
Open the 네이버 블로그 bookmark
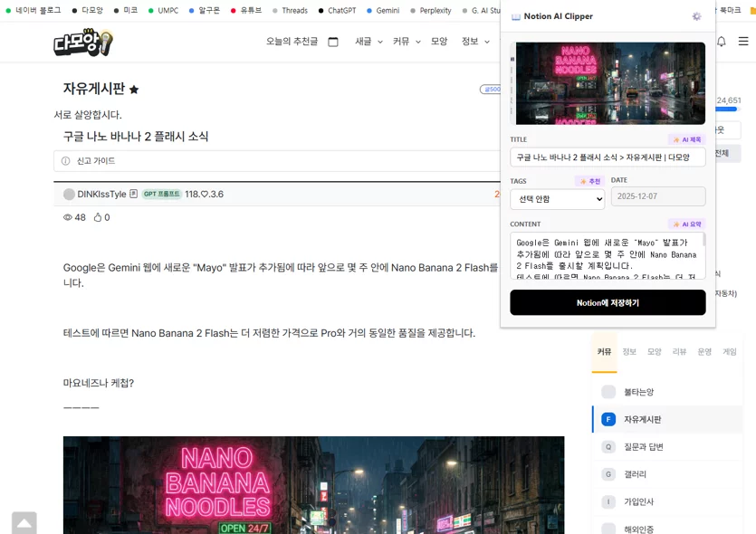point(33,10)
